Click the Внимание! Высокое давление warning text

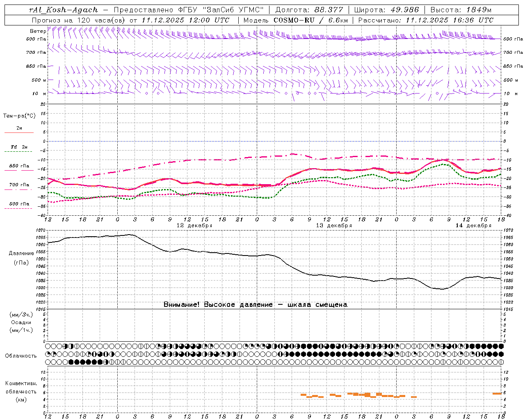tap(255, 305)
